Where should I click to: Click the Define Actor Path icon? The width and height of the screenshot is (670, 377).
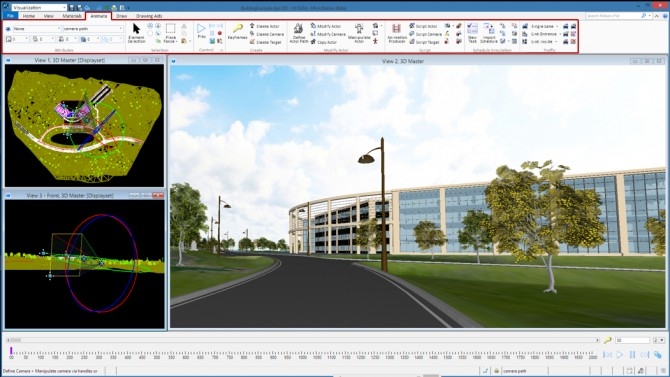(x=298, y=33)
